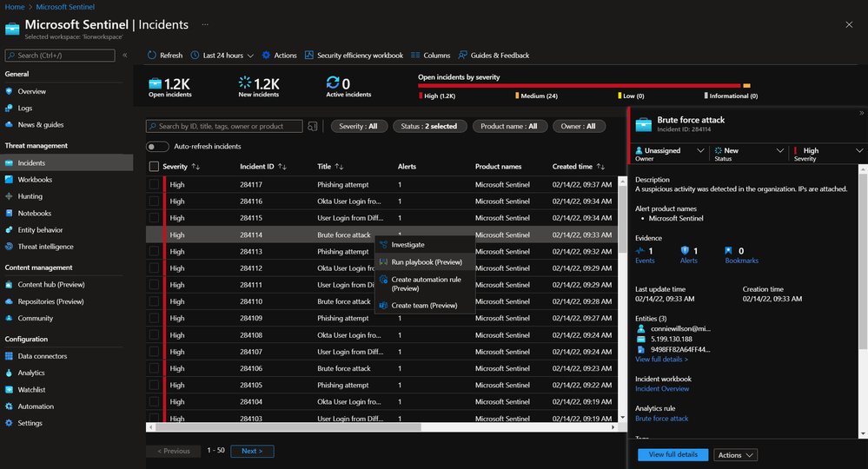The width and height of the screenshot is (868, 469).
Task: Click the horizontal scrollbar of incidents table
Action: (x=288, y=427)
